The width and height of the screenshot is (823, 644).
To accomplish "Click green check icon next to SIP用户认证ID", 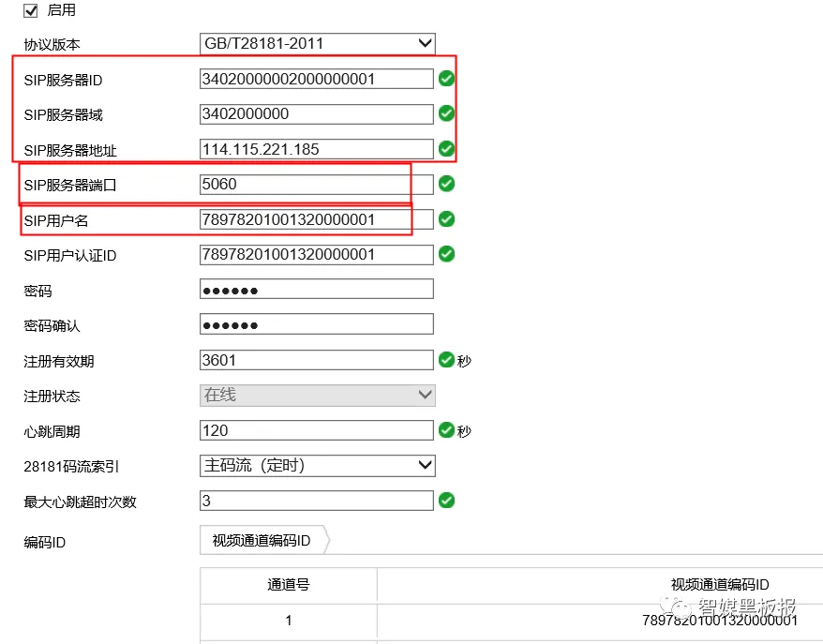I will (447, 254).
